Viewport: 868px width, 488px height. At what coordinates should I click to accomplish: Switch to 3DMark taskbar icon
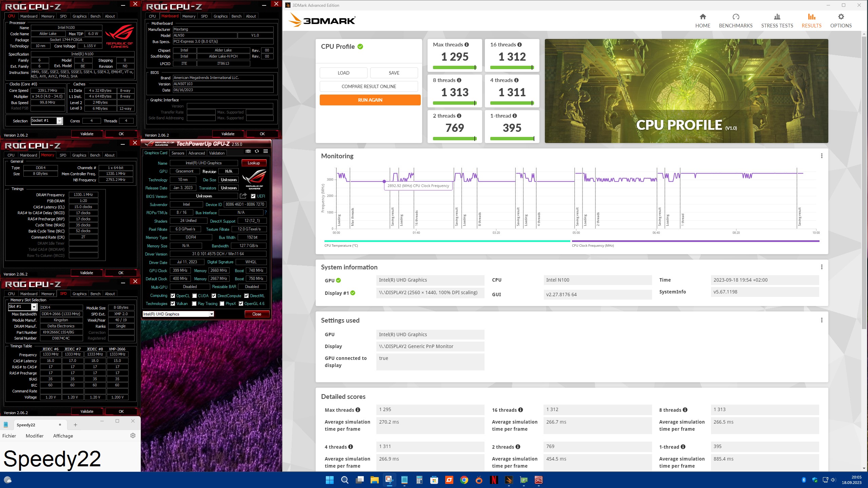coord(509,480)
